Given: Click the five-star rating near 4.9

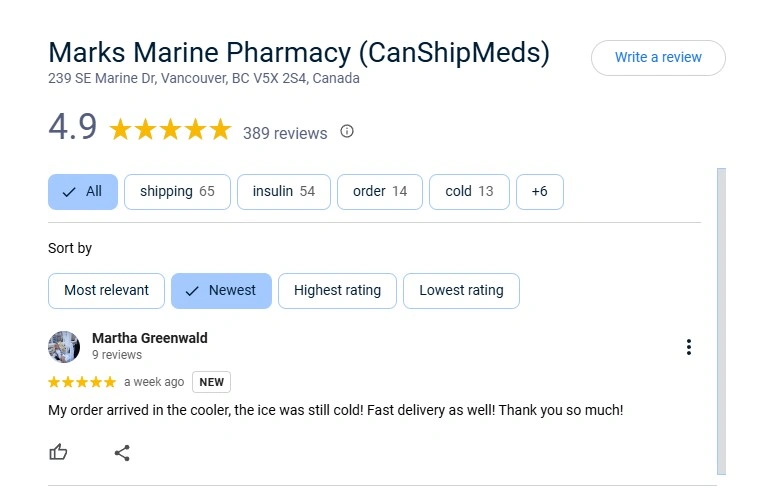Looking at the screenshot, I should click(170, 130).
